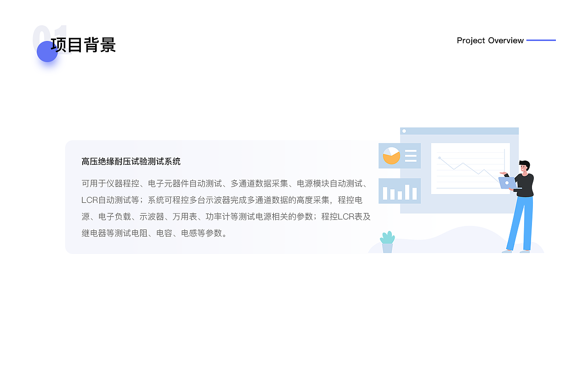The width and height of the screenshot is (588, 368).
Task: Click the blue circle beside the title
Action: tap(47, 52)
